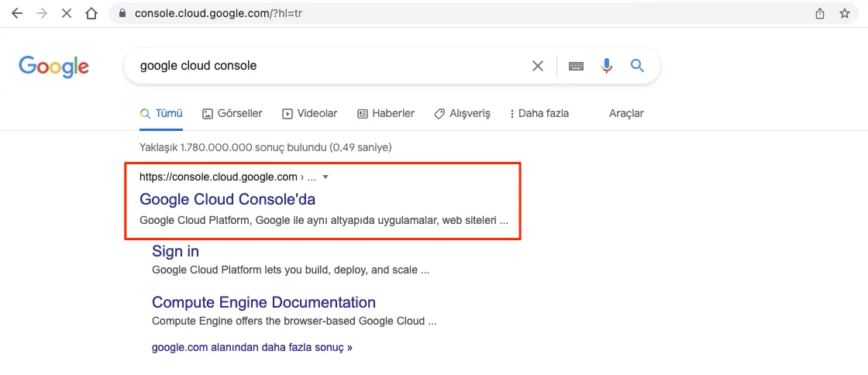
Task: Click the https://console.cloud.google.com result URL
Action: click(218, 177)
